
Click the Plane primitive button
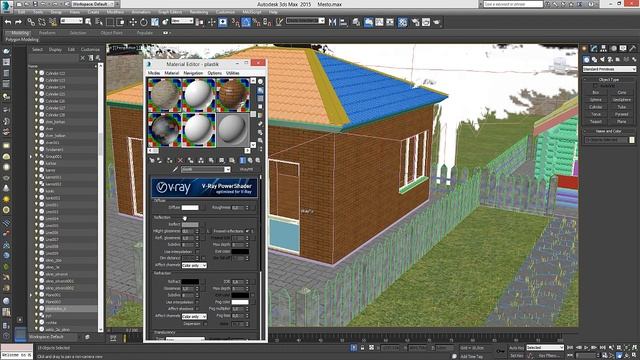[x=622, y=122]
